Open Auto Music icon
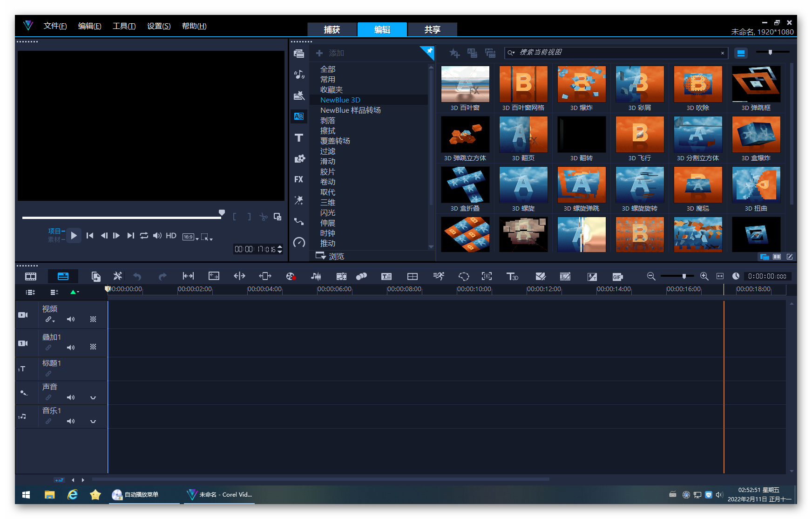812x519 pixels. coord(341,276)
